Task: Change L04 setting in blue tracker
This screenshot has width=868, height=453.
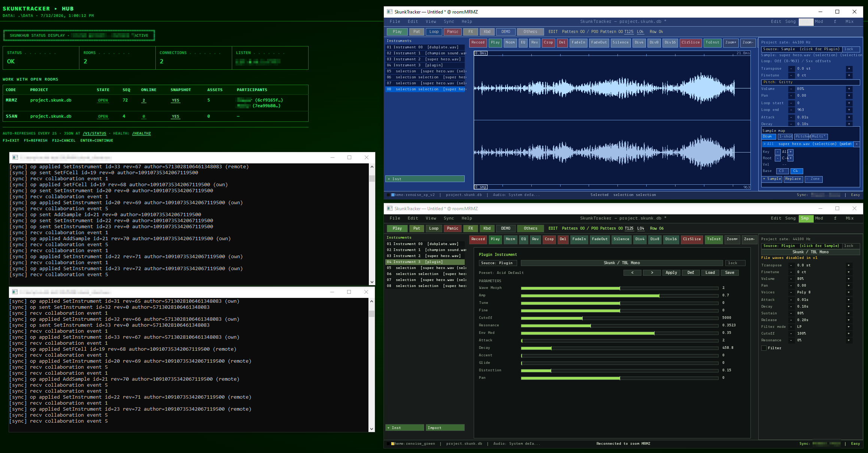Action: pos(640,32)
